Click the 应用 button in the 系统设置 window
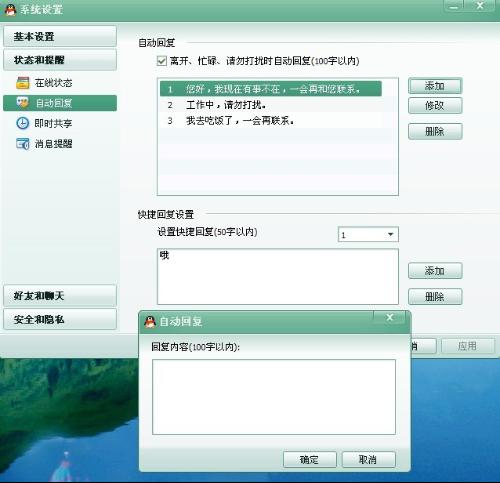Screen dimensions: 500x483 [468, 346]
